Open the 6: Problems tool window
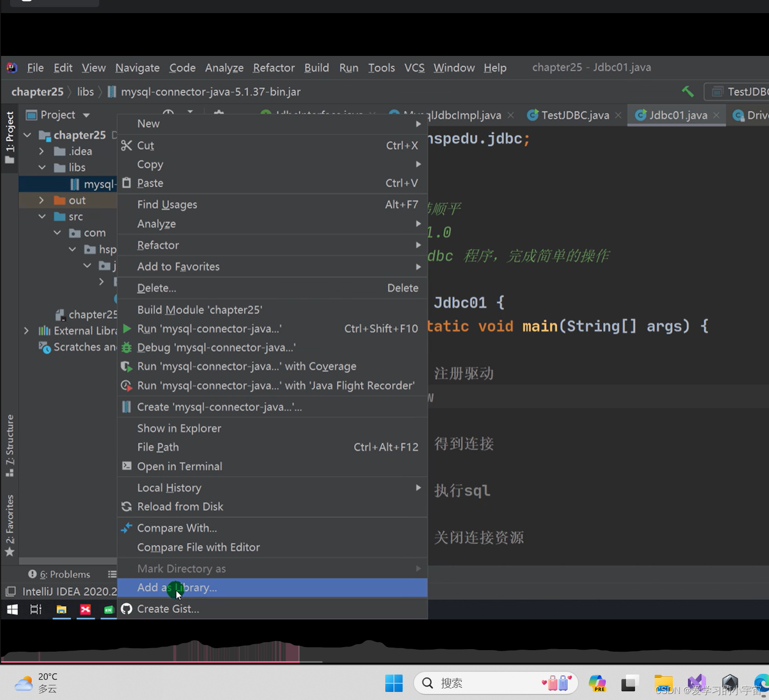 [x=59, y=574]
